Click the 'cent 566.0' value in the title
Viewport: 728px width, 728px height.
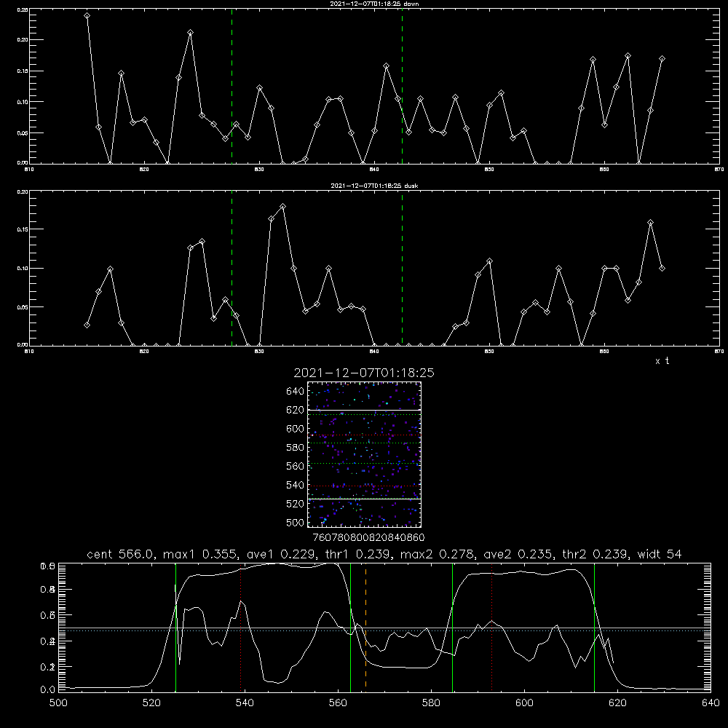[120, 554]
